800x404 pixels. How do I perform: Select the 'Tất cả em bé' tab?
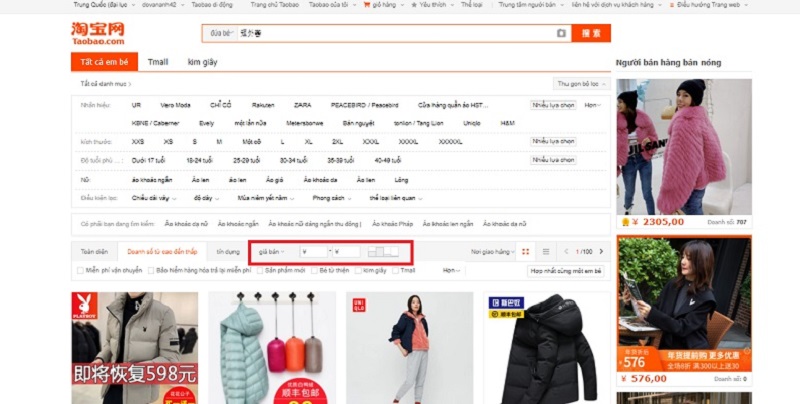(104, 62)
